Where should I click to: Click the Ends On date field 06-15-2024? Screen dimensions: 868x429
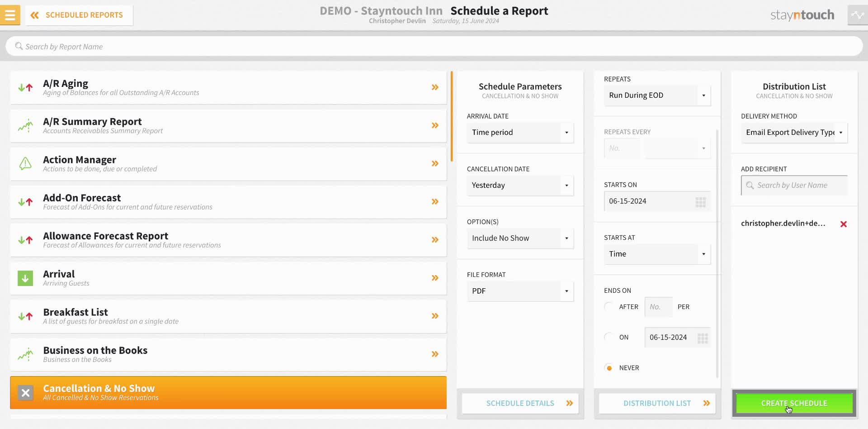[x=677, y=338]
